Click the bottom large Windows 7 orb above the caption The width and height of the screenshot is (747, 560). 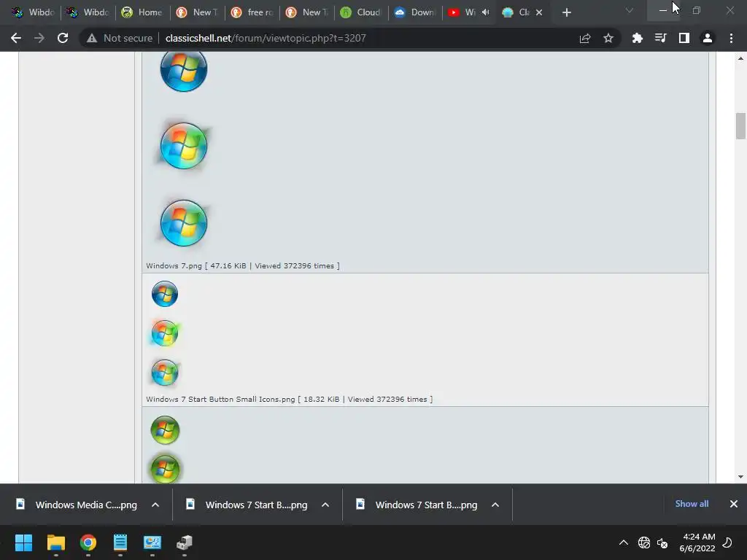coord(184,223)
